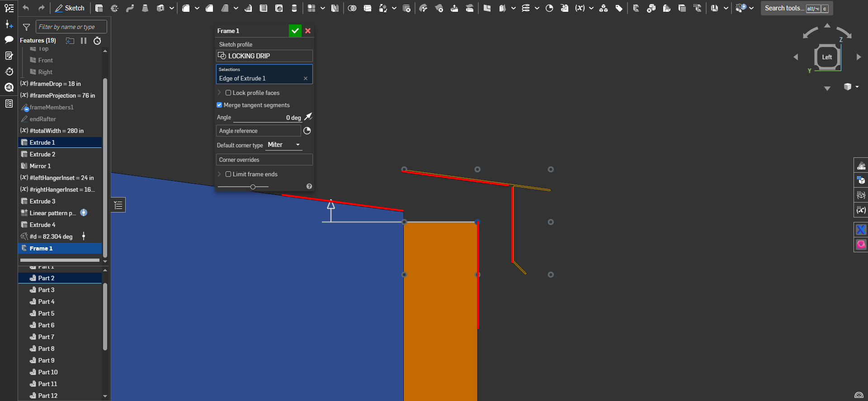Select the Extrude tool icon
This screenshot has width=868, height=401.
pyautogui.click(x=99, y=8)
